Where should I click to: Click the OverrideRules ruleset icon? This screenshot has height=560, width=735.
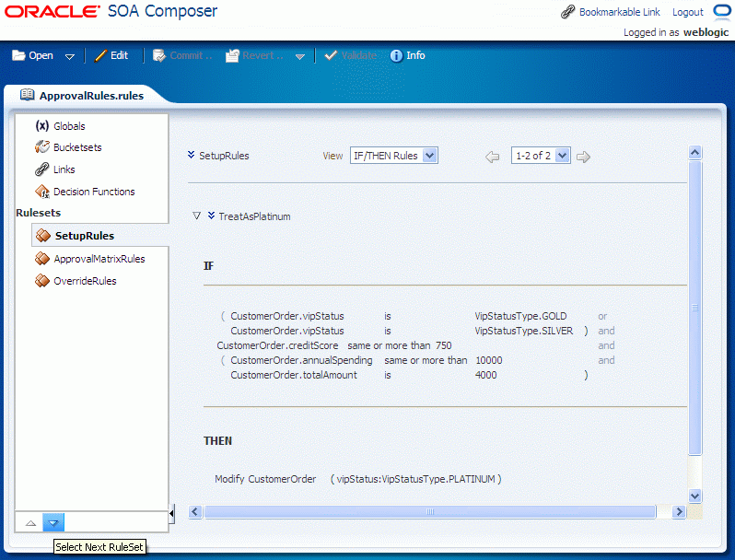(42, 281)
